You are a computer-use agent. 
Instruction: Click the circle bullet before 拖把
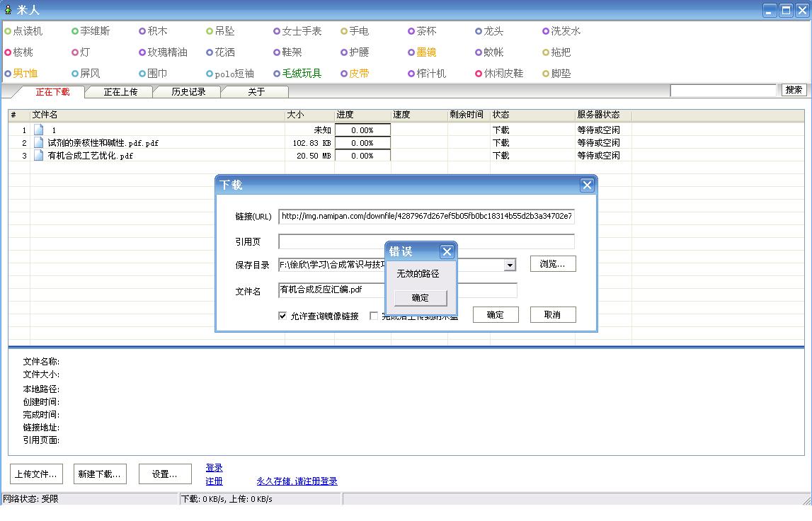(546, 52)
